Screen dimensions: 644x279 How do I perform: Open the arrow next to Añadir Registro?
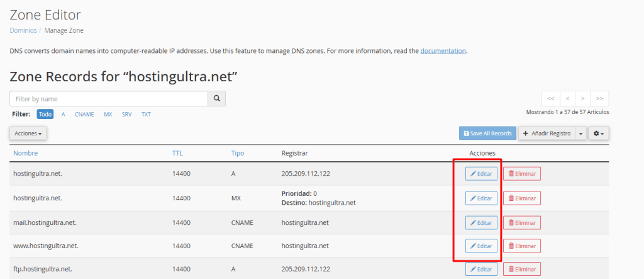(x=581, y=134)
